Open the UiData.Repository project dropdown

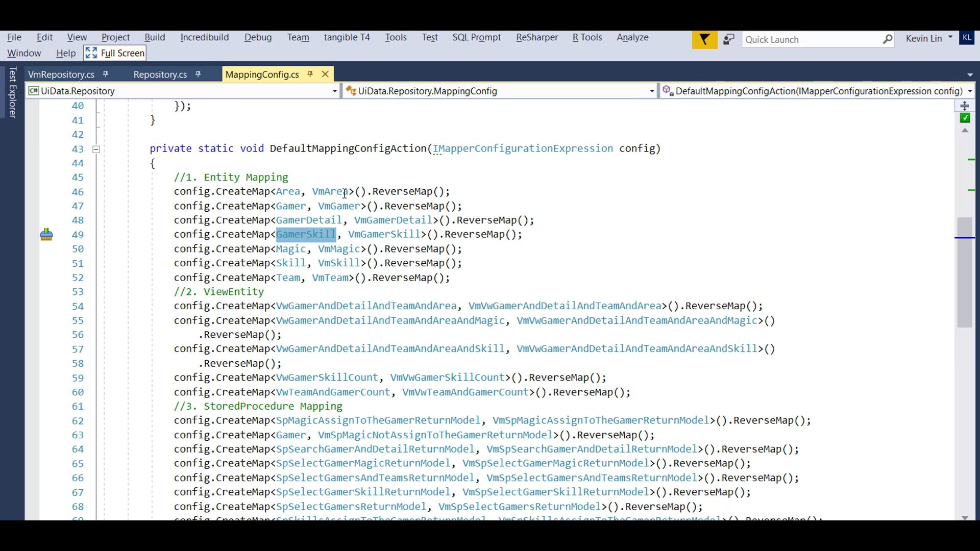(x=334, y=91)
